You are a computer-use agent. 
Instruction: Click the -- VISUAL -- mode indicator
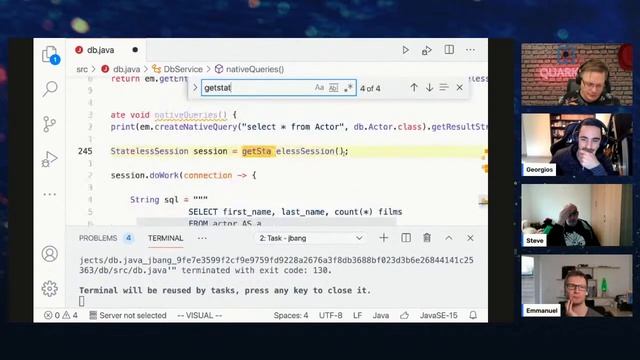pyautogui.click(x=200, y=316)
